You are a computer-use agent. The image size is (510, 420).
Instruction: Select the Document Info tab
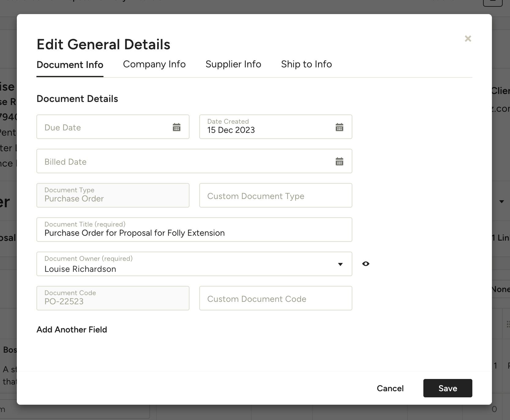[x=70, y=65]
